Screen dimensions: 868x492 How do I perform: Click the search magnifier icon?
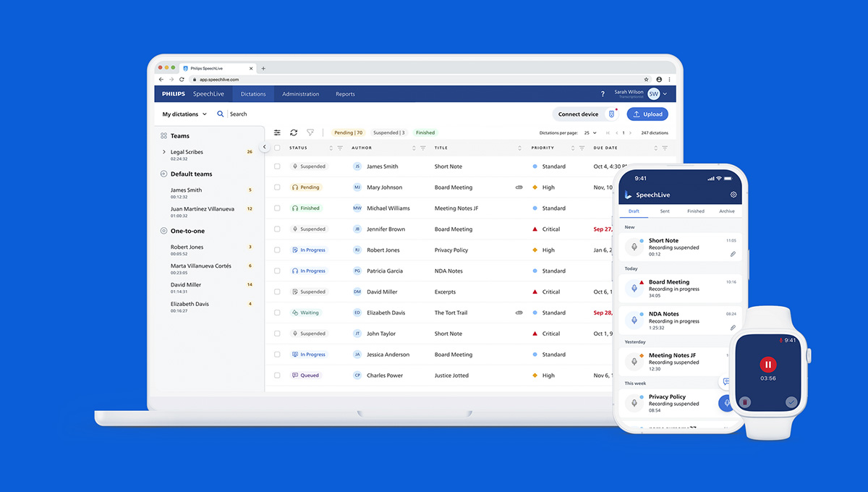click(x=221, y=114)
